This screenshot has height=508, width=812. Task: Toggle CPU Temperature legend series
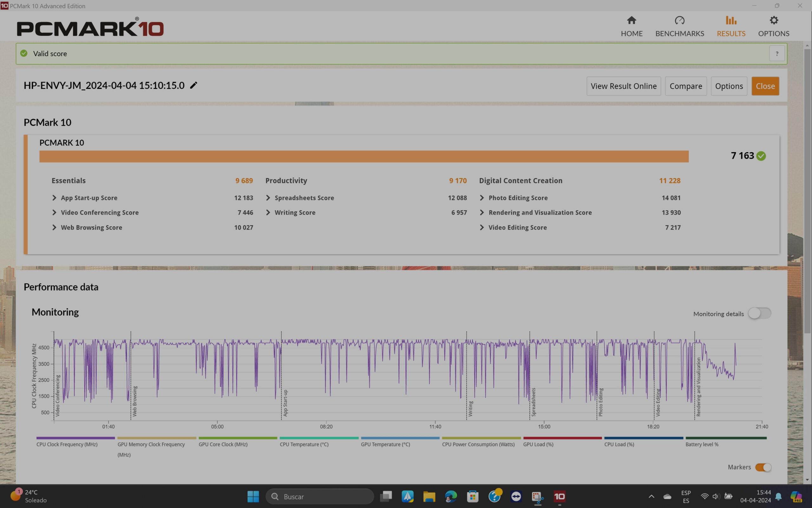319,442
